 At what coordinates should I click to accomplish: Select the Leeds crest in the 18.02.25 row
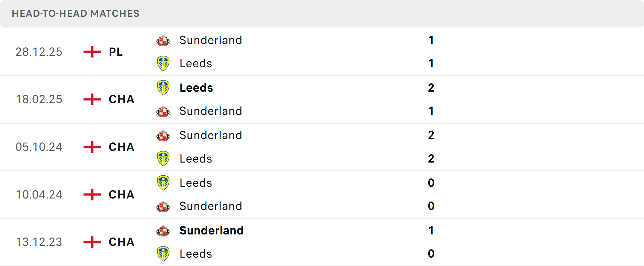click(x=163, y=88)
